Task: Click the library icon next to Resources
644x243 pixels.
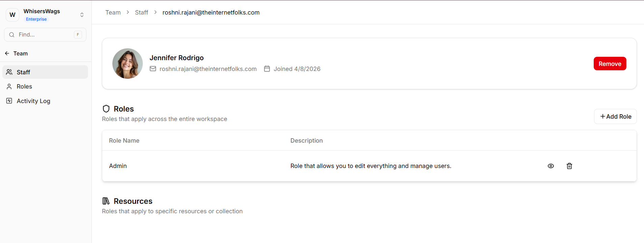Action: pos(106,201)
